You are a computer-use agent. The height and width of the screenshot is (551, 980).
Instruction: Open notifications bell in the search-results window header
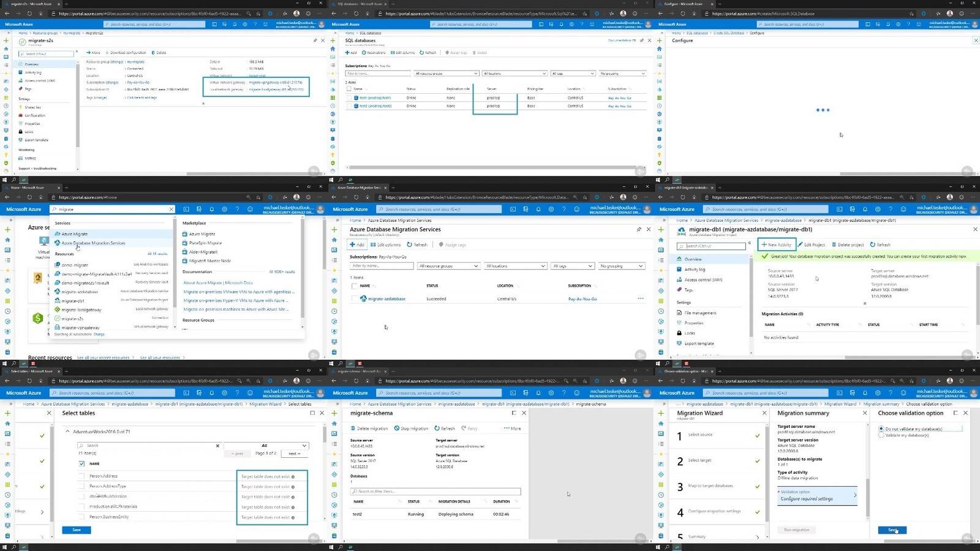click(x=212, y=209)
